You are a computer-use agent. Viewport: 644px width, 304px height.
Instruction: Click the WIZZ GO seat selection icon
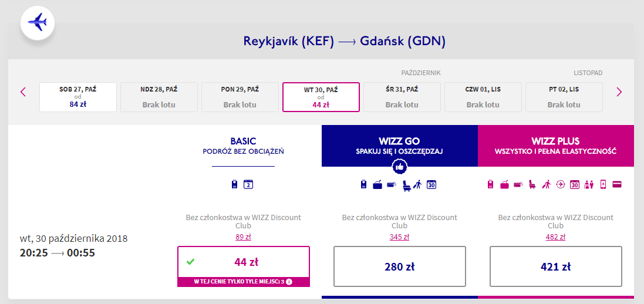pos(406,184)
